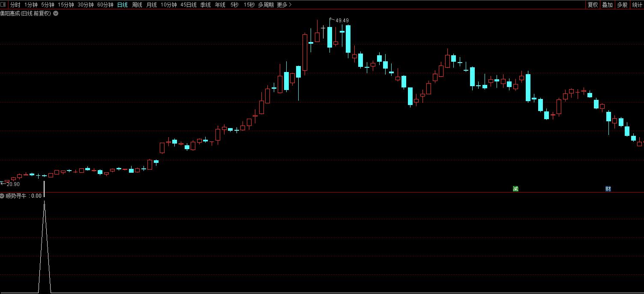The width and height of the screenshot is (644, 294).
Task: Open the 多周期 multi-period view
Action: [x=265, y=5]
